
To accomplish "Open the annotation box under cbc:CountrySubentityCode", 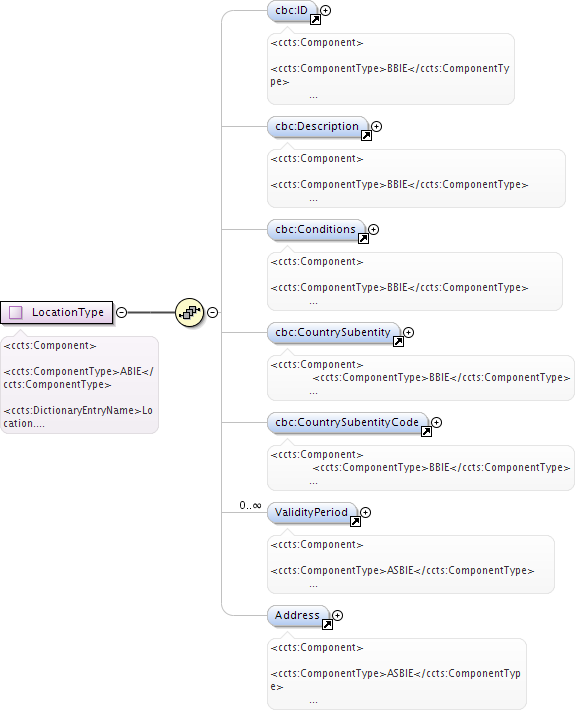I will click(x=421, y=468).
